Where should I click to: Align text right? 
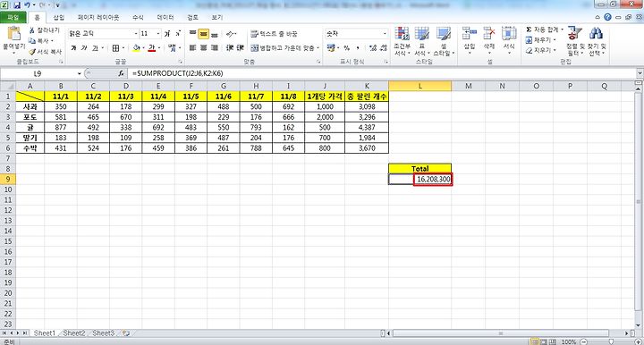coord(214,48)
